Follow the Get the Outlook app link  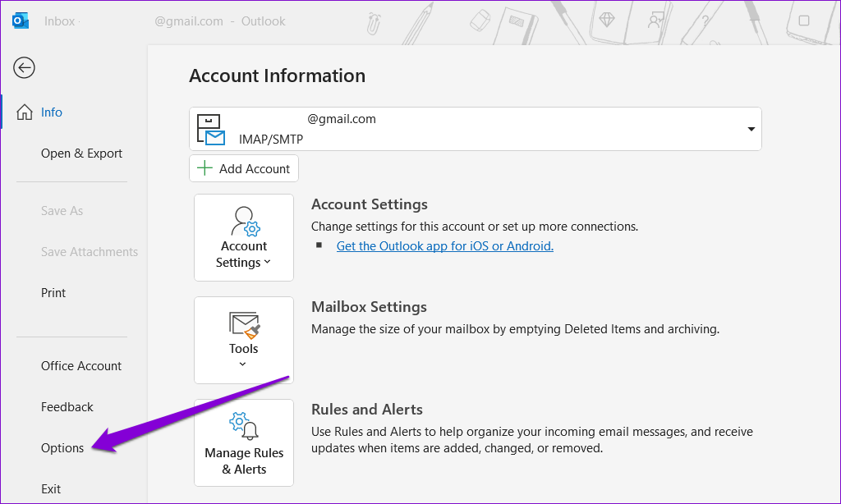click(444, 245)
